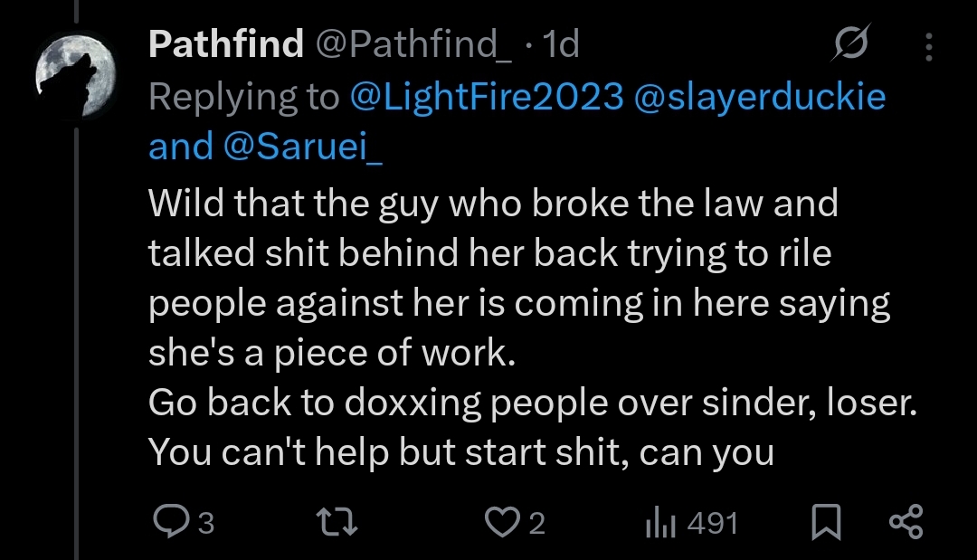This screenshot has width=977, height=560.
Task: Click the reply count 3
Action: pyautogui.click(x=205, y=523)
